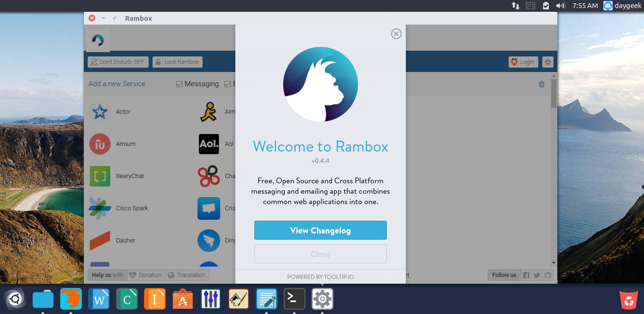Choose the Cisco Spark service icon
This screenshot has height=314, width=644.
click(x=100, y=208)
